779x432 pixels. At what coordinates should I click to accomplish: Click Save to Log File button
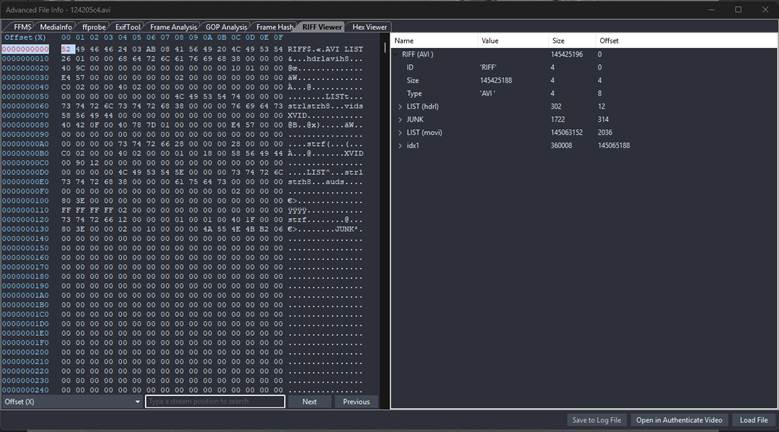click(x=596, y=420)
